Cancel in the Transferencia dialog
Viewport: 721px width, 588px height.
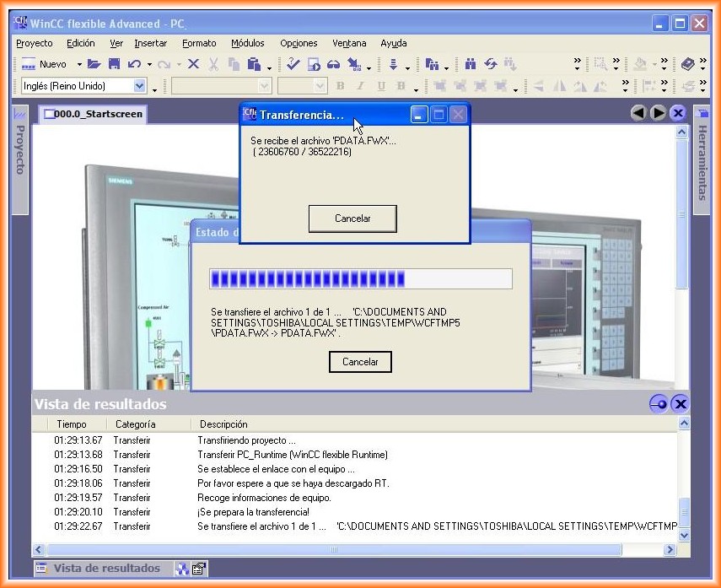[x=352, y=218]
